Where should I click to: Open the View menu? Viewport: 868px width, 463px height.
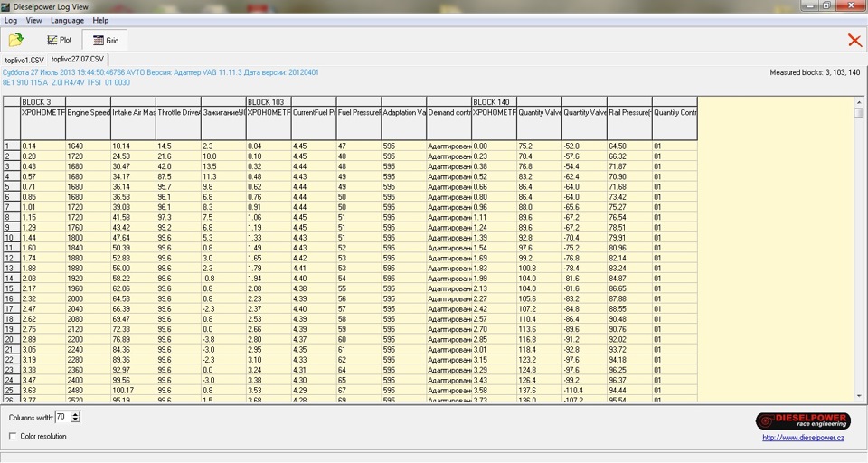tap(33, 21)
